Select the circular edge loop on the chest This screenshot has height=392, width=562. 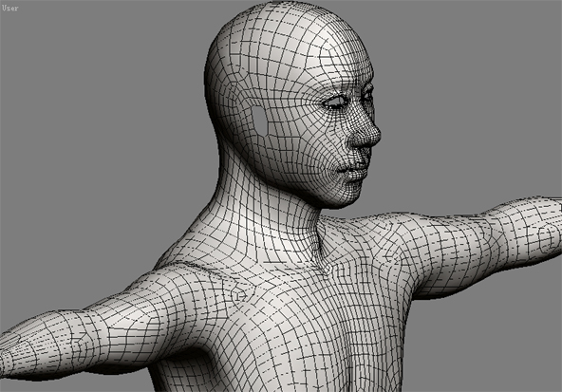tap(238, 295)
